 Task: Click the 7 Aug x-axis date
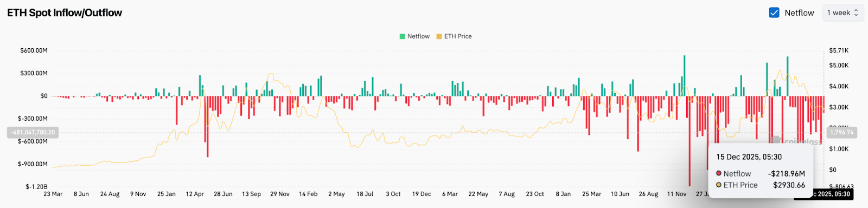507,194
